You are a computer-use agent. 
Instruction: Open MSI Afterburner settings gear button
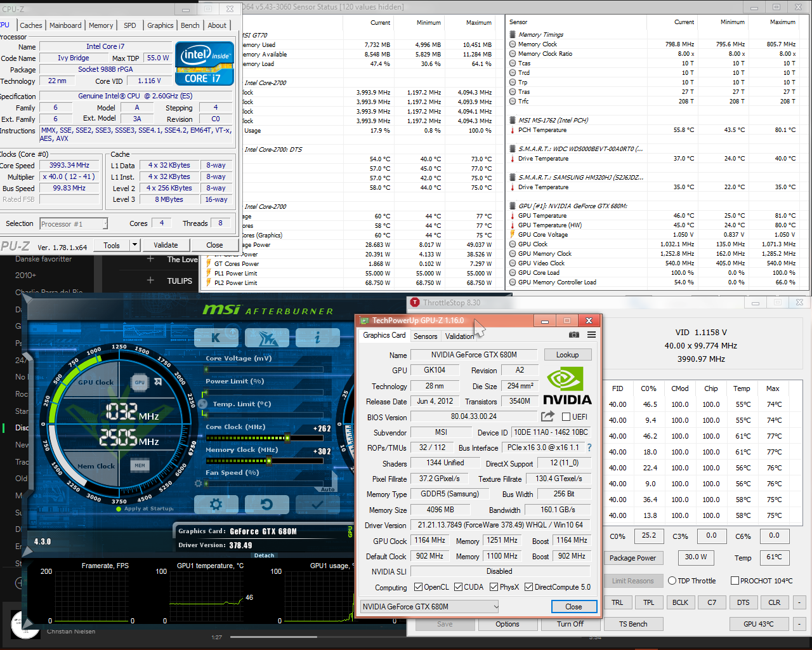point(216,505)
